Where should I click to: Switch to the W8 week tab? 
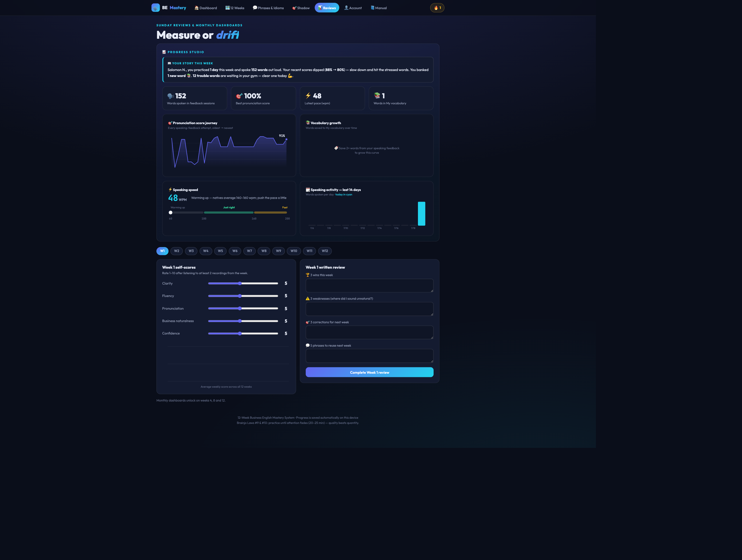pyautogui.click(x=264, y=251)
